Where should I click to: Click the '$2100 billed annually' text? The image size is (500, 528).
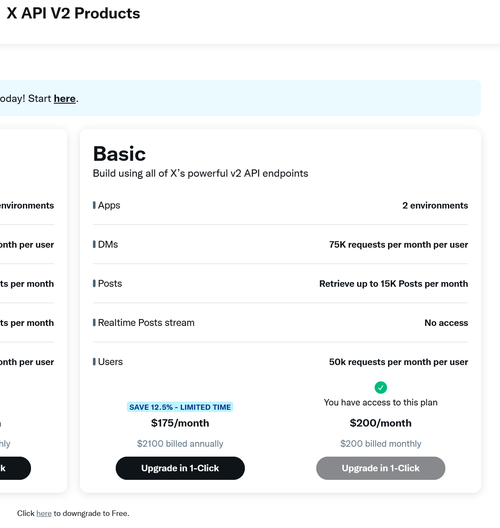(x=180, y=443)
